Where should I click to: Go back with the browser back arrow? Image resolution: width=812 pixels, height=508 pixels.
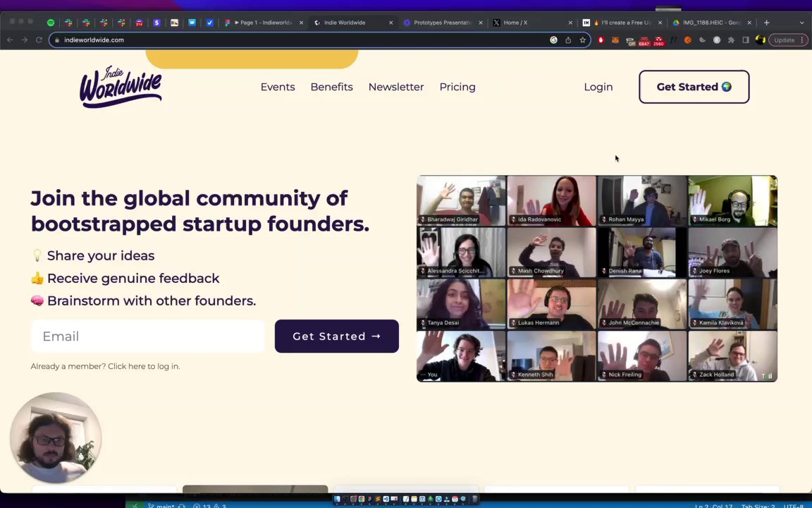(x=10, y=40)
